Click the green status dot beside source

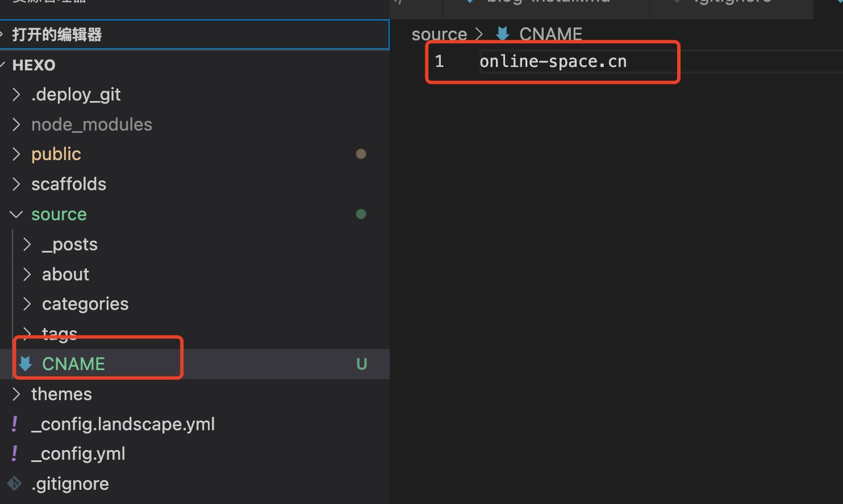(361, 214)
